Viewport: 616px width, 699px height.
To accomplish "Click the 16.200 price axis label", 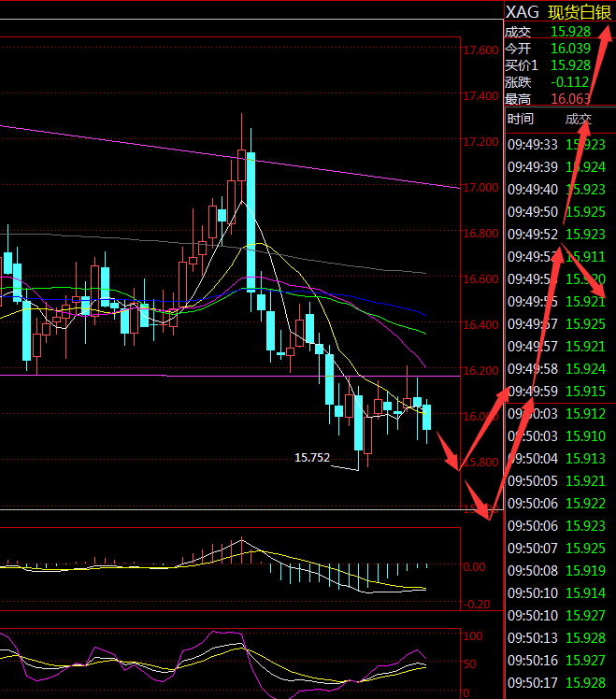I will point(480,370).
